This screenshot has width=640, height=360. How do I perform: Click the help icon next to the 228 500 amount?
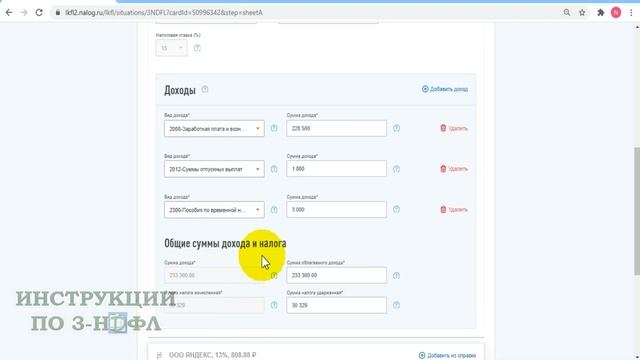396,128
